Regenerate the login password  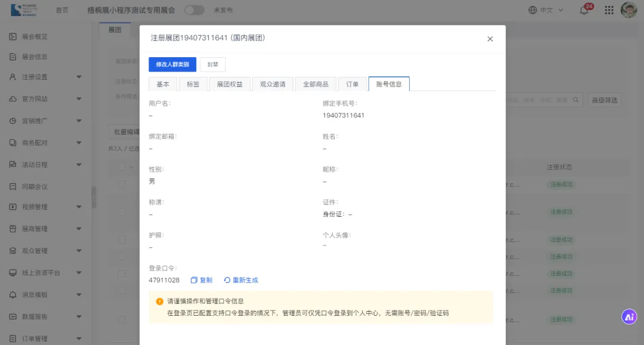(x=241, y=280)
